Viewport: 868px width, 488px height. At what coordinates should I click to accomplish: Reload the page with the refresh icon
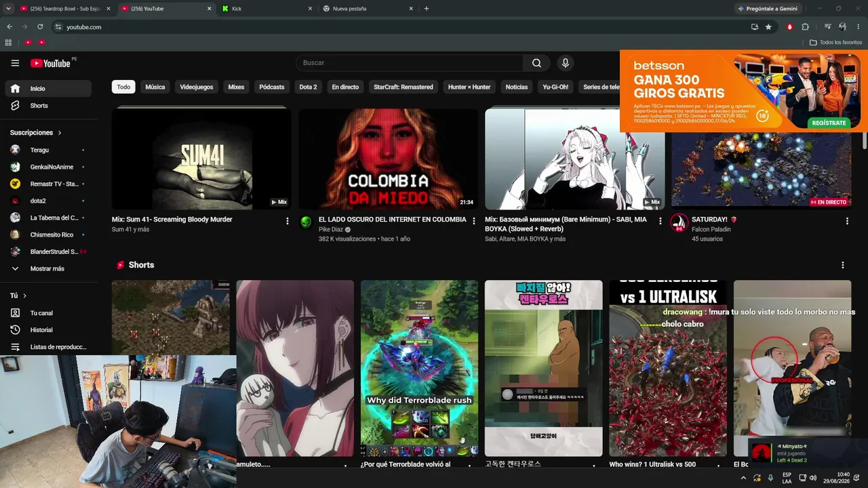(x=40, y=27)
